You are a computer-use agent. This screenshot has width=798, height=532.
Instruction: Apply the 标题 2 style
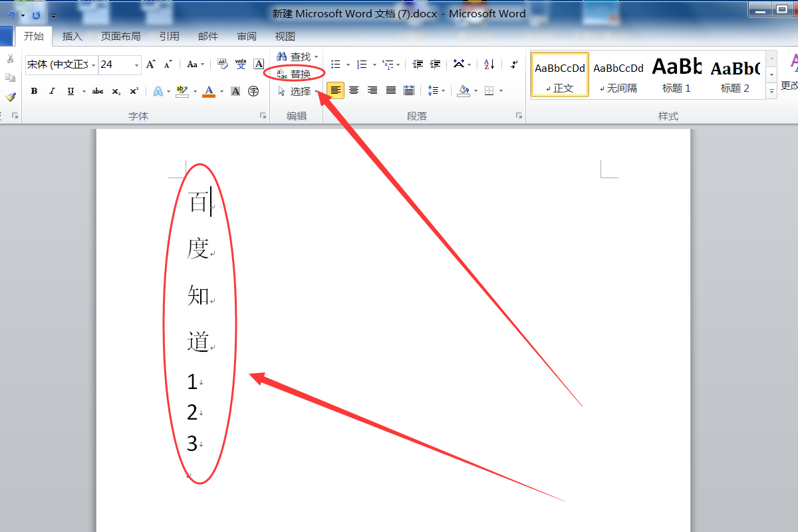click(x=735, y=74)
